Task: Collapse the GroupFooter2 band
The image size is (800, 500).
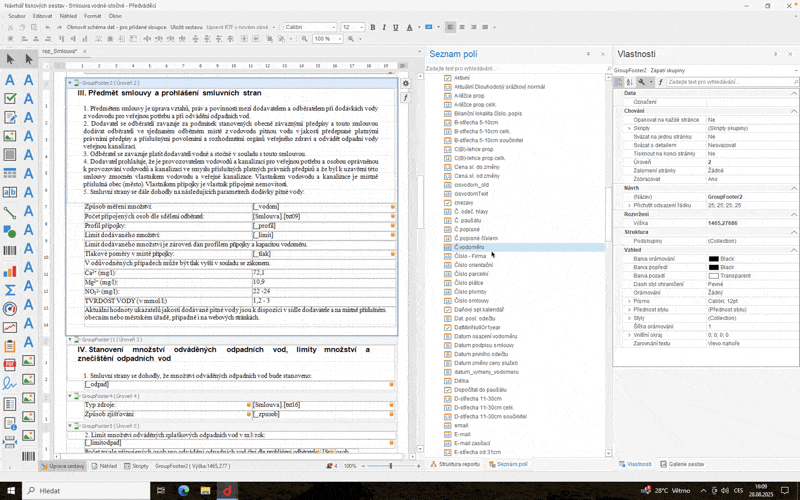Action: 70,83
